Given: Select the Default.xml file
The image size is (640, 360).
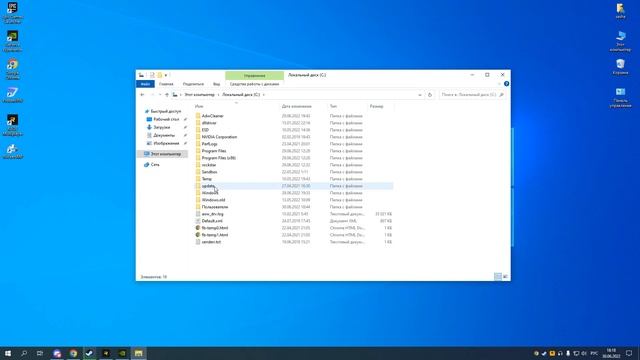Looking at the screenshot, I should point(212,221).
